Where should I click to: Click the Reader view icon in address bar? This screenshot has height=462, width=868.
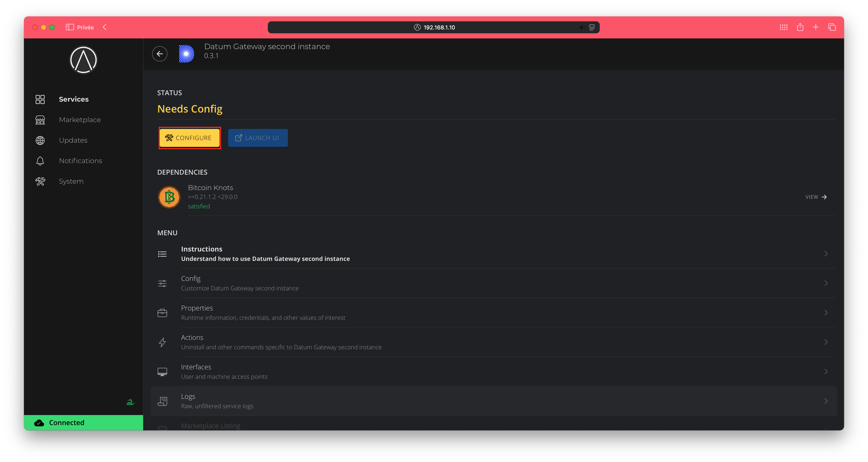point(592,27)
